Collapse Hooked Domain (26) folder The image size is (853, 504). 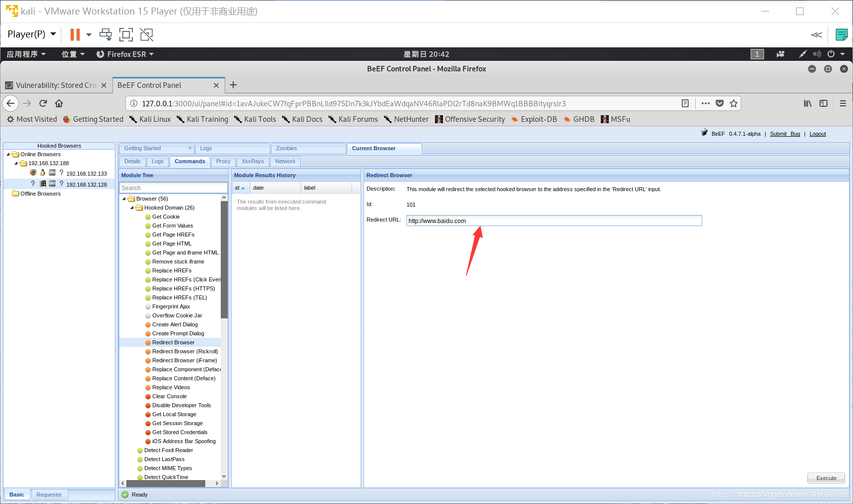[132, 208]
